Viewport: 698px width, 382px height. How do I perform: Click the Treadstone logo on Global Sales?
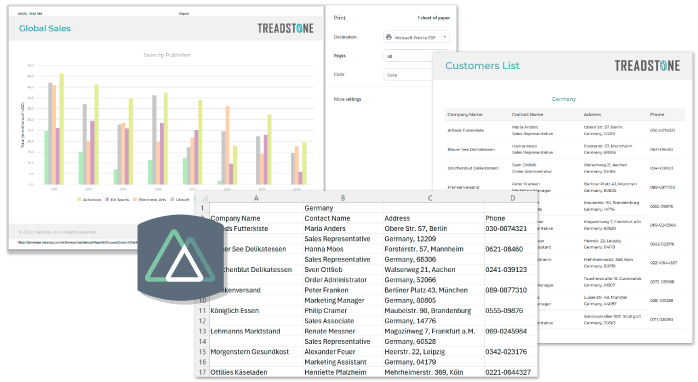coord(285,28)
